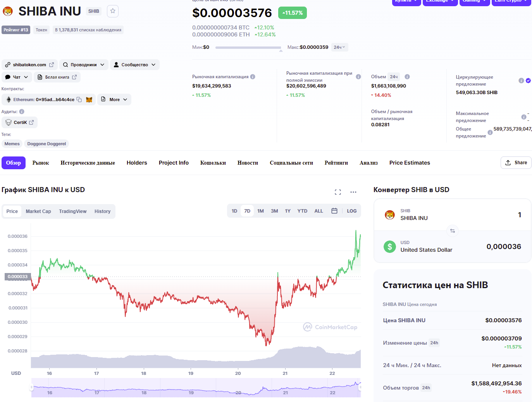Change the Объем 24ч period selector
Screen dimensions: 532x402
[394, 77]
